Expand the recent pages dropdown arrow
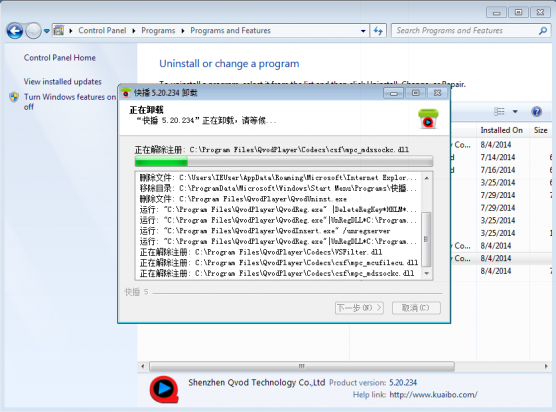Screen dimensions: 556x412 [x=46, y=31]
